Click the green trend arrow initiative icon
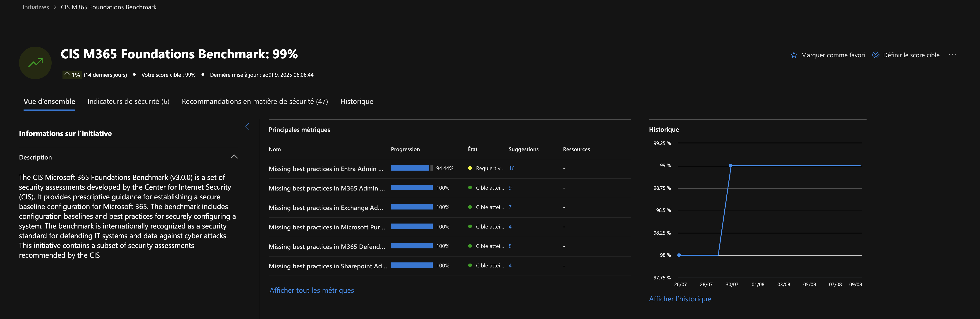Screen dimensions: 980x319 [35, 63]
